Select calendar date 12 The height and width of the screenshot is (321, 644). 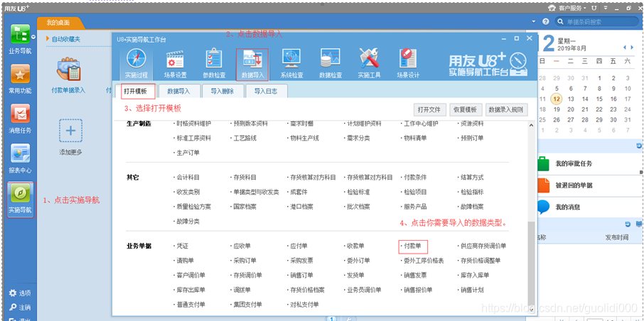point(557,99)
